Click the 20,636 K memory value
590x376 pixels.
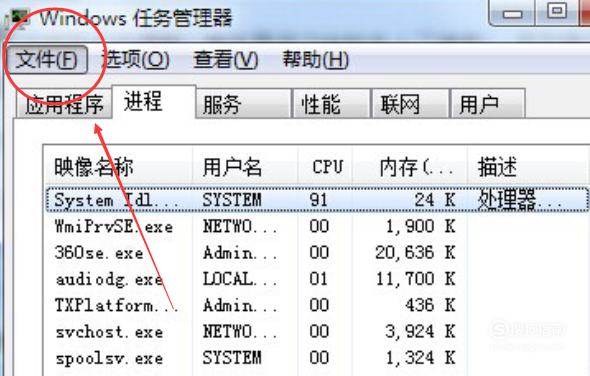click(415, 253)
